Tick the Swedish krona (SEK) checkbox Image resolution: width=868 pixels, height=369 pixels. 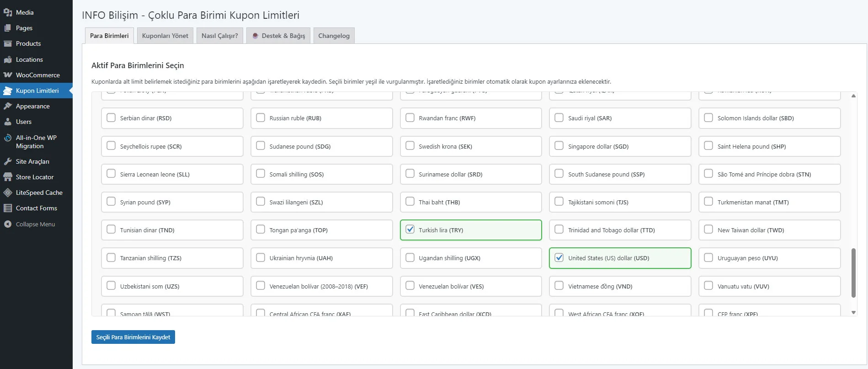pyautogui.click(x=410, y=146)
